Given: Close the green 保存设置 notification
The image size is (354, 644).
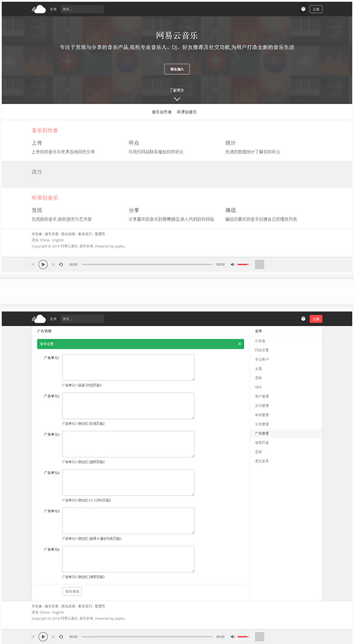Looking at the screenshot, I should 240,344.
